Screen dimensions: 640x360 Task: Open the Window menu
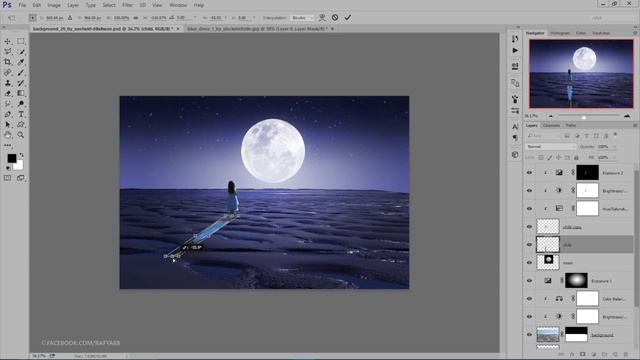click(178, 5)
